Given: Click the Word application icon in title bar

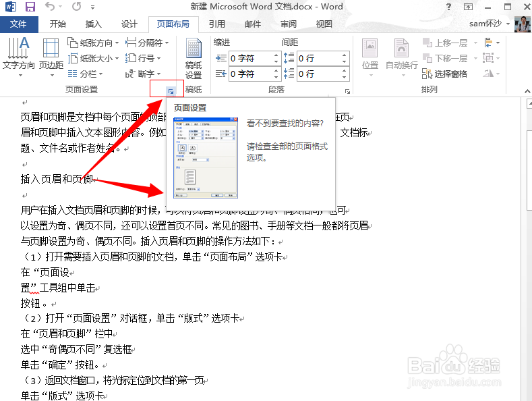Looking at the screenshot, I should point(11,7).
